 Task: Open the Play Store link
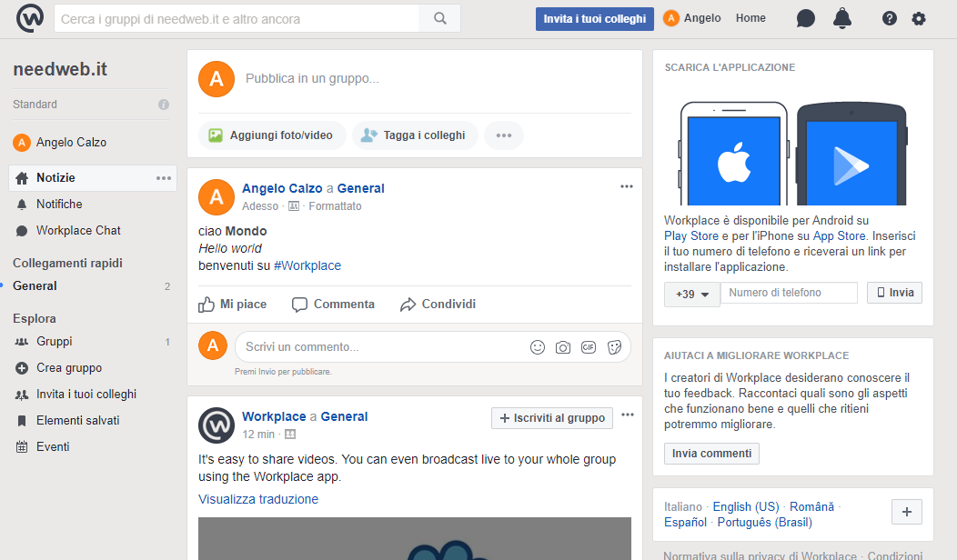pos(690,236)
